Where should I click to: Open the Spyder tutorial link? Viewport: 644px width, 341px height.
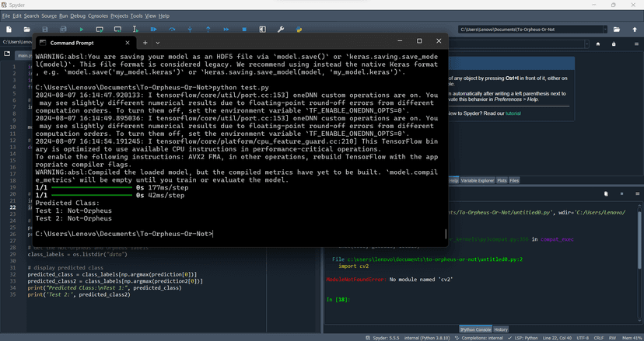coord(513,113)
